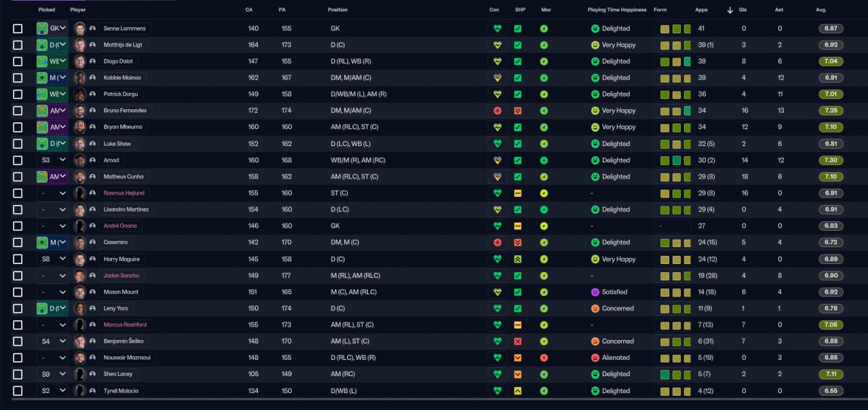Open the picked dropdown for Rasmus Højlund
Screen dimensions: 868x410
coord(52,193)
